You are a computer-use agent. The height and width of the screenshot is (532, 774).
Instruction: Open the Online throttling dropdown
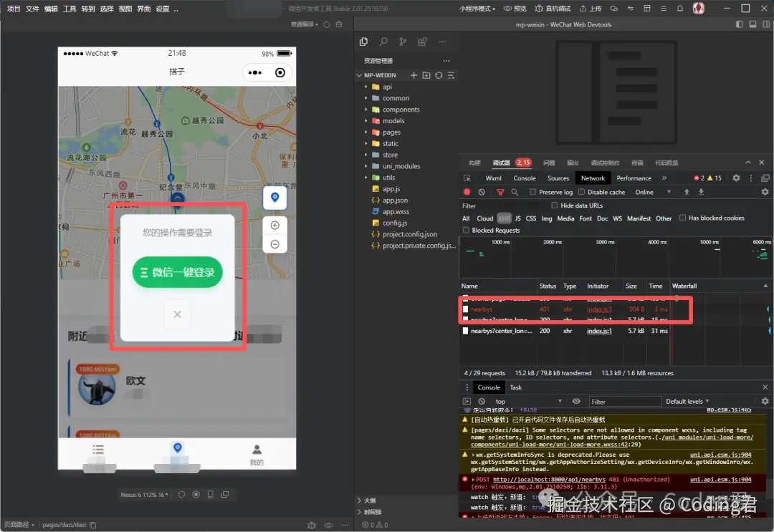[653, 193]
